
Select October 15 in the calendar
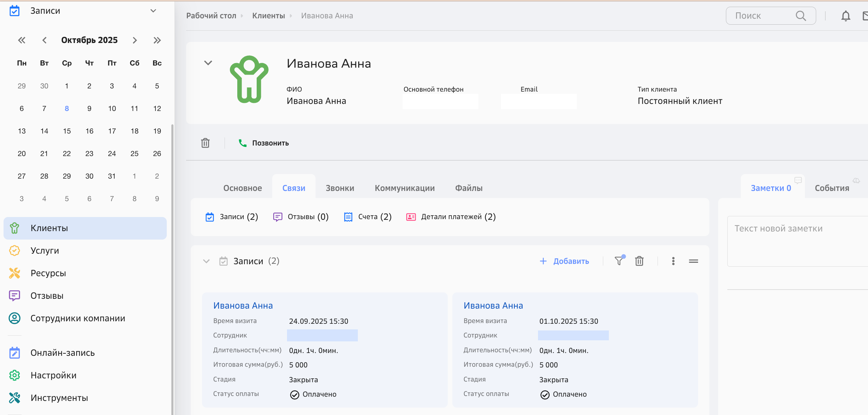point(67,131)
